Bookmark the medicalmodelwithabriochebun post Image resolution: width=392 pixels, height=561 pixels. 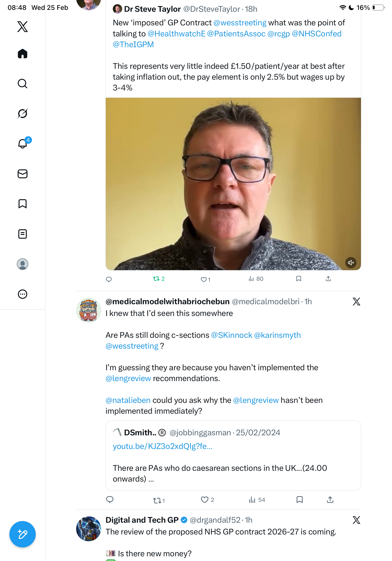pos(299,500)
